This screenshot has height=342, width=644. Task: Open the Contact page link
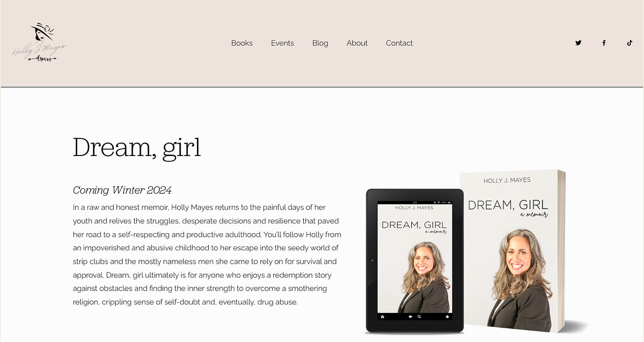399,43
